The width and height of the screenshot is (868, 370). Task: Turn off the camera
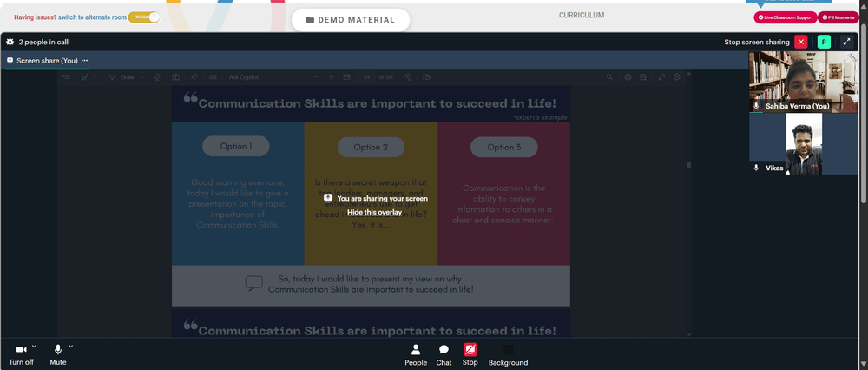(x=21, y=354)
